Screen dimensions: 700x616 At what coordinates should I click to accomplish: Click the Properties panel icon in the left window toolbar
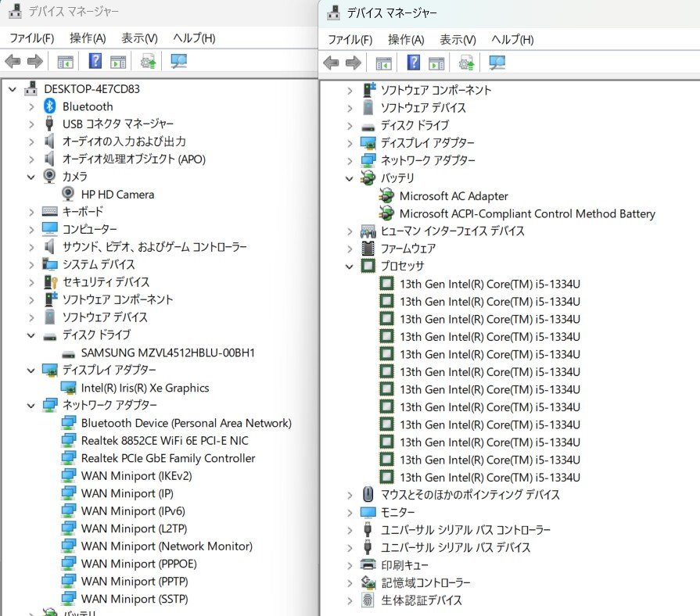point(118,62)
